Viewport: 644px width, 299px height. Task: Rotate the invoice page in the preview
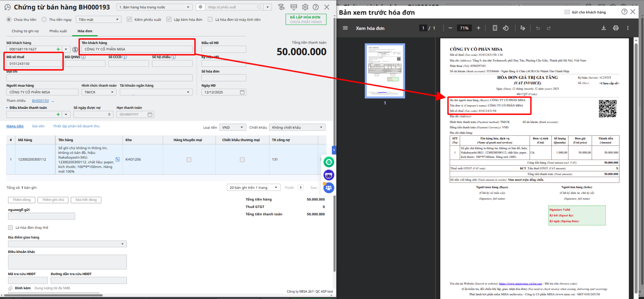506,28
